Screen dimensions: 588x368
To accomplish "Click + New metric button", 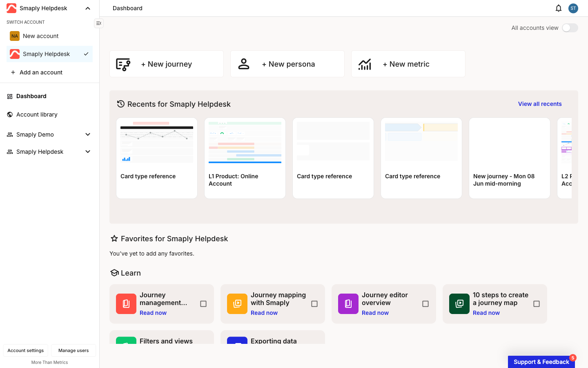I will coord(408,64).
